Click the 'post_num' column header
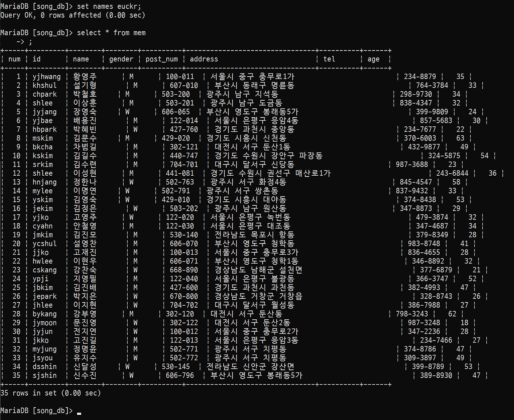 pos(161,59)
